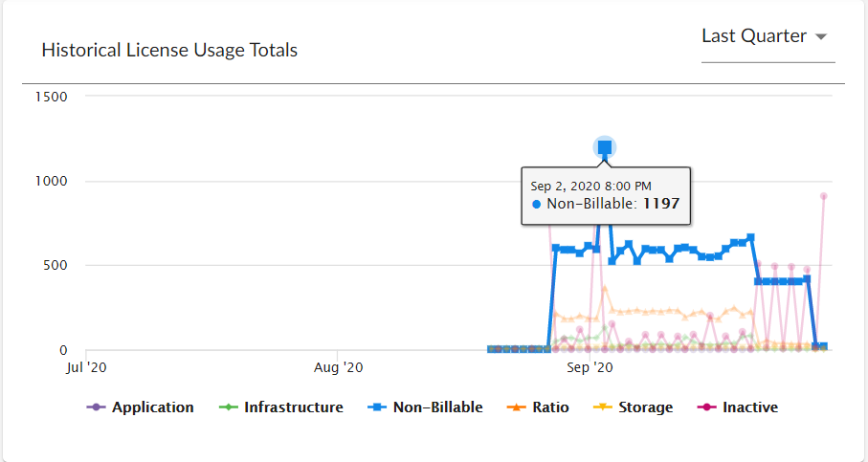Click the green Infrastructure legend marker icon
Viewport: 868px width, 462px height.
coord(227,407)
